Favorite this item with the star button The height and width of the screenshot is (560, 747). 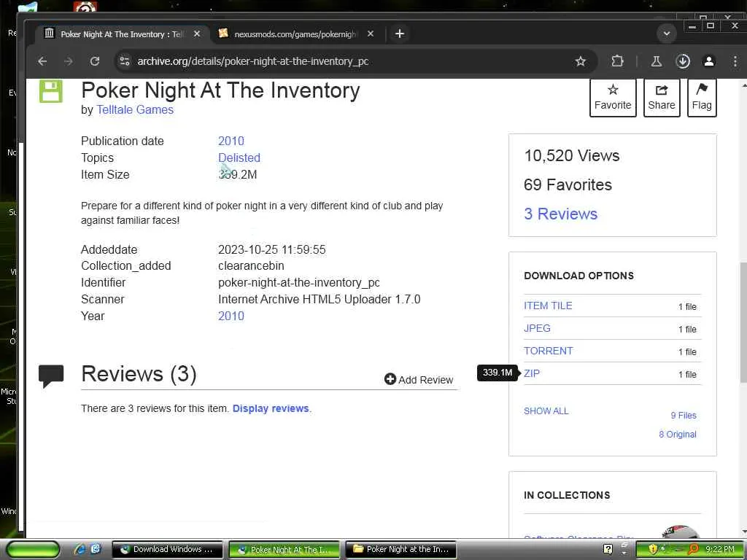coord(613,98)
